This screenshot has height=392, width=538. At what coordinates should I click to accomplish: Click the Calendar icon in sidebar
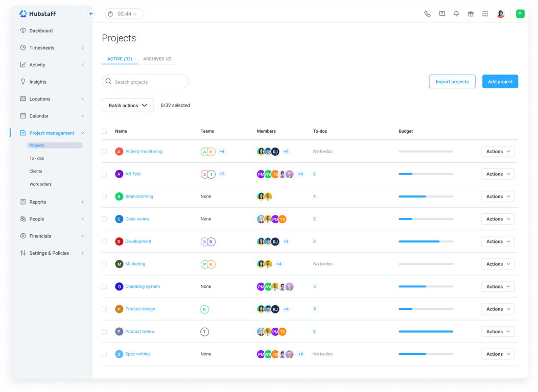[x=23, y=116]
